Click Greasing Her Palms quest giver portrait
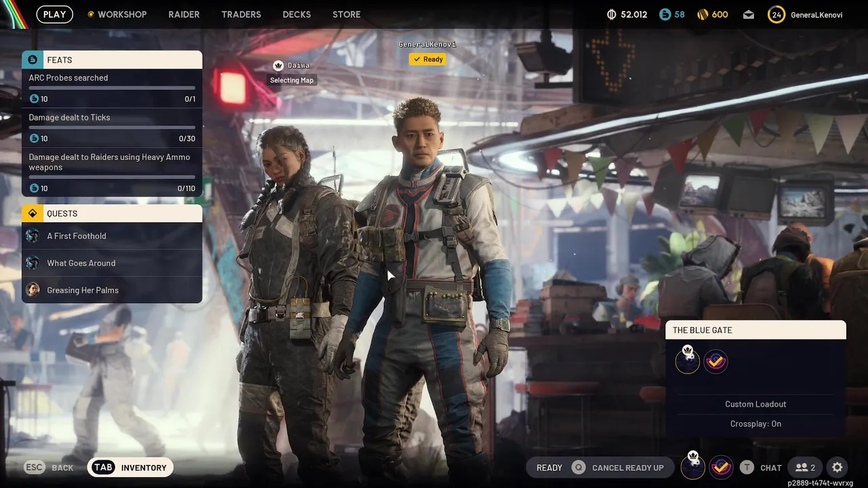Screen dimensions: 868x488 pos(33,290)
